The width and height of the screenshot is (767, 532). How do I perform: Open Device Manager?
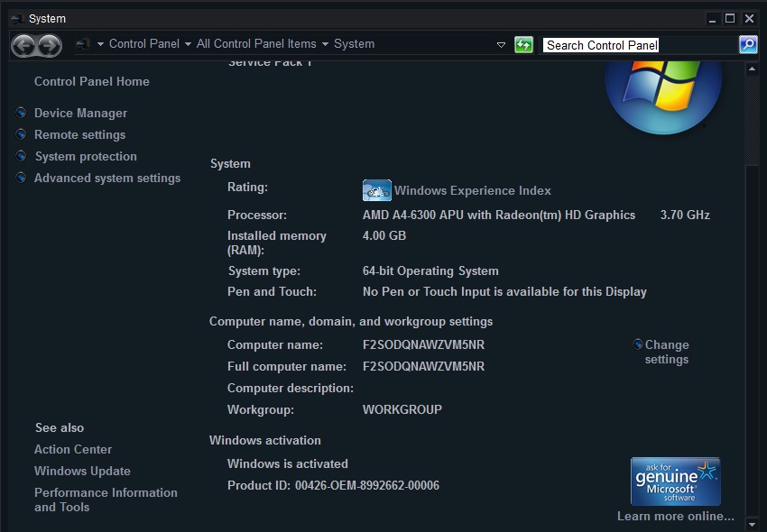coord(80,113)
